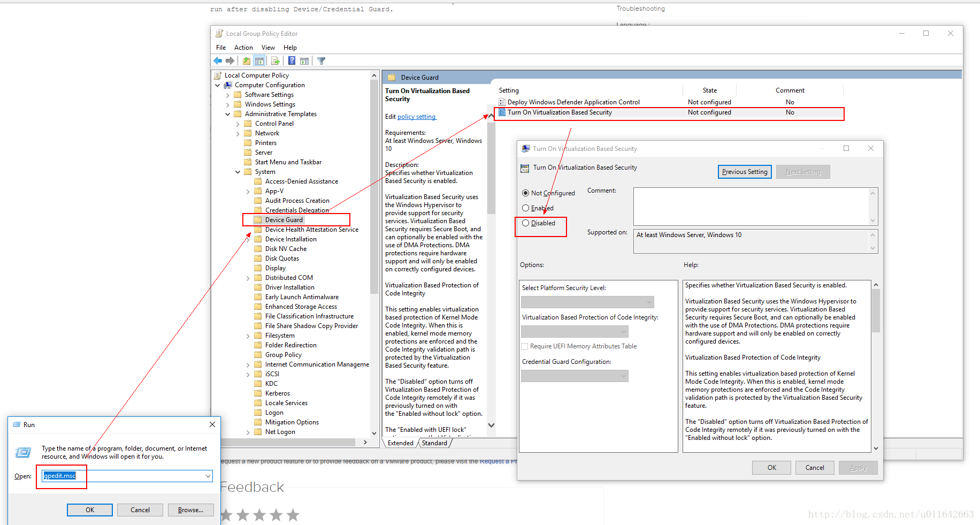Tick Require UEFI Memory Attributes Table checkbox
The width and height of the screenshot is (980, 525).
coord(525,346)
